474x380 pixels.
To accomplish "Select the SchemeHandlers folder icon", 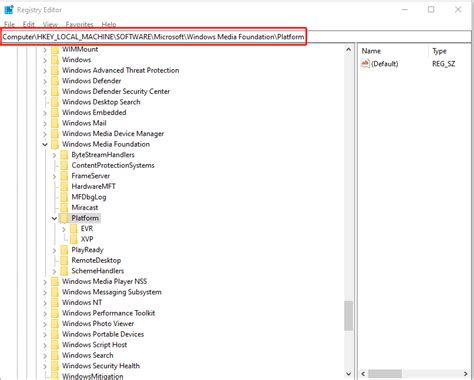I will coord(64,271).
